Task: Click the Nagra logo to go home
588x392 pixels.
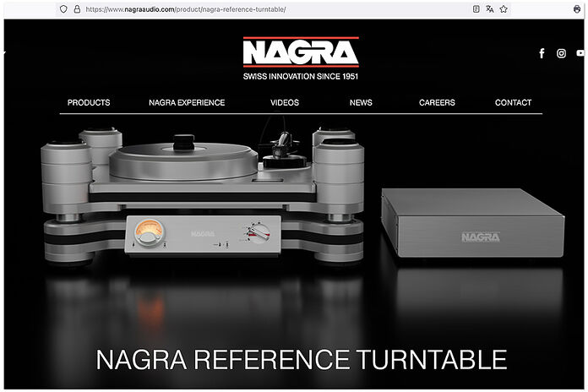Action: [x=301, y=52]
